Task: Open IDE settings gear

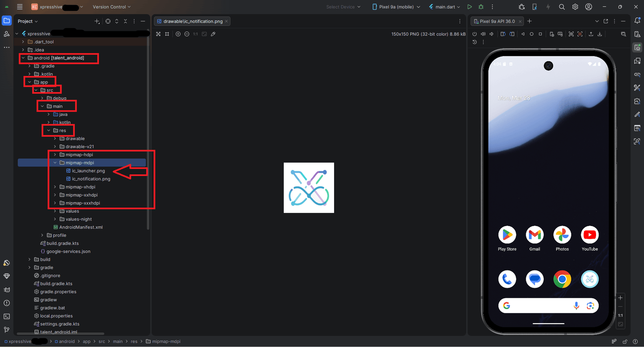Action: [575, 7]
